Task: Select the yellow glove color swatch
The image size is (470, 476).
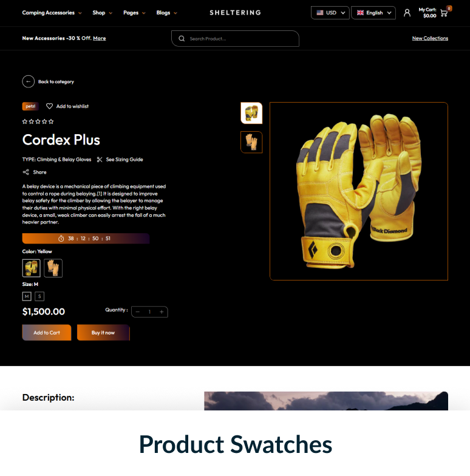Action: pyautogui.click(x=32, y=268)
